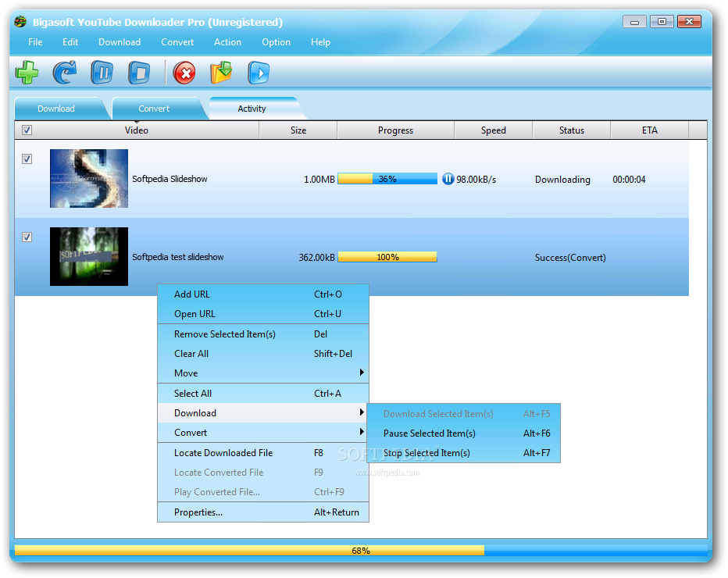Open the File menu
This screenshot has height=578, width=728.
(x=35, y=41)
